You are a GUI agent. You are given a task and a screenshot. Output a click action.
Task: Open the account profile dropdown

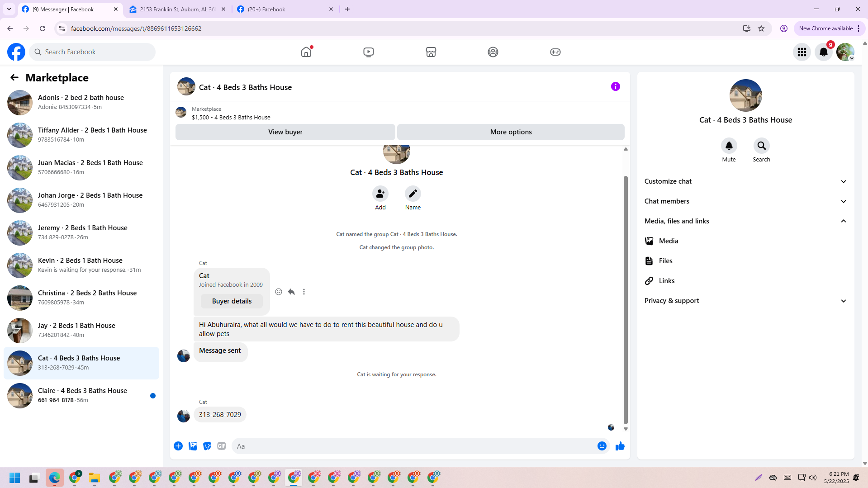pyautogui.click(x=845, y=52)
